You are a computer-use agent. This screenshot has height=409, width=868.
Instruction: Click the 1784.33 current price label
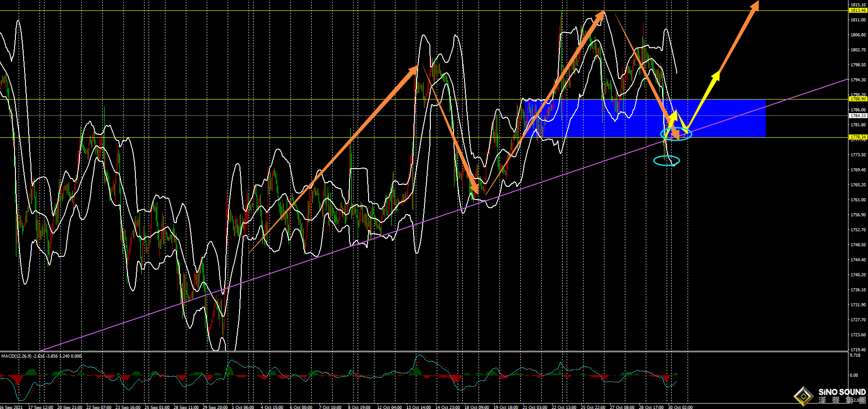[x=858, y=115]
